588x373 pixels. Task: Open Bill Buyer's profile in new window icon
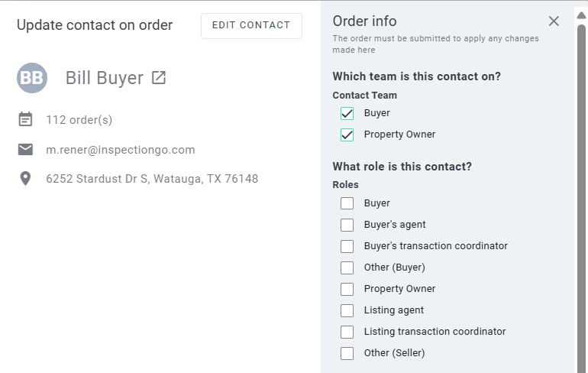159,78
